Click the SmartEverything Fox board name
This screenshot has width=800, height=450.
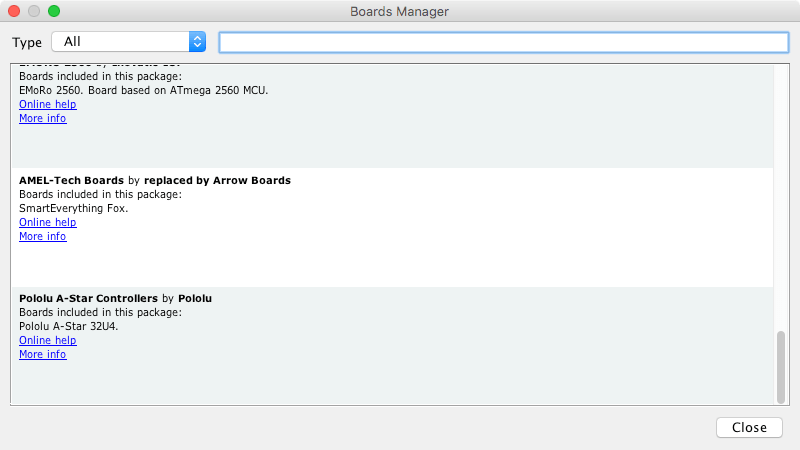point(74,208)
